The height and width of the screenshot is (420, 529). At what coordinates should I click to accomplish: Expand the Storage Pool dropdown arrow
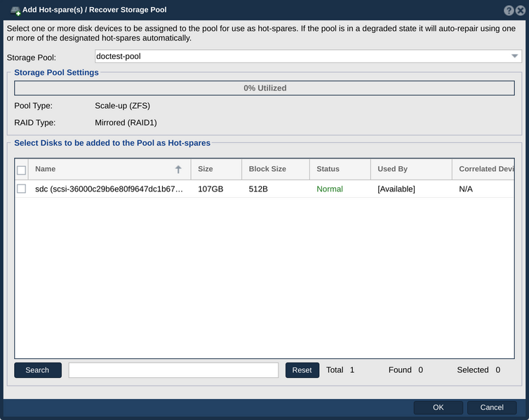[514, 56]
